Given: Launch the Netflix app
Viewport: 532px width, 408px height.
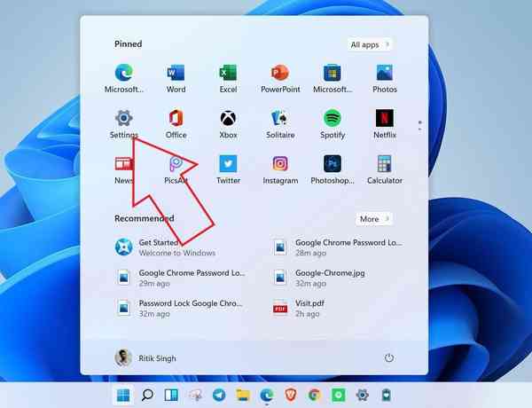Looking at the screenshot, I should (x=385, y=124).
